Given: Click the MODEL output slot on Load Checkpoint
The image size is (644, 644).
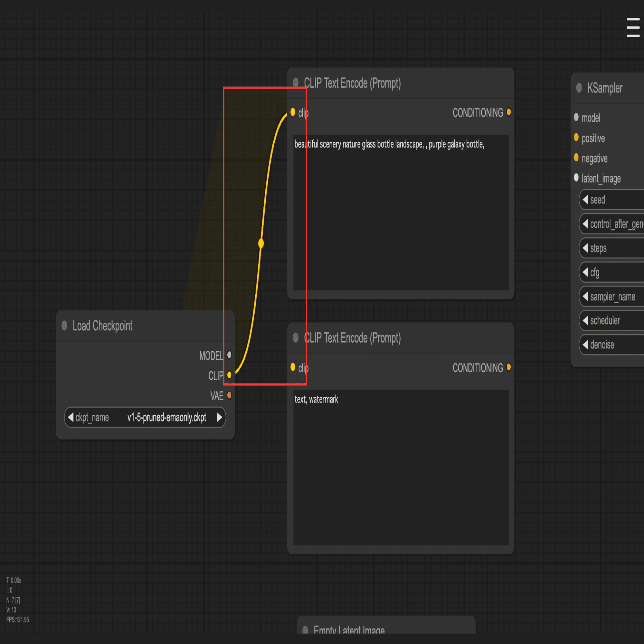Looking at the screenshot, I should click(229, 355).
